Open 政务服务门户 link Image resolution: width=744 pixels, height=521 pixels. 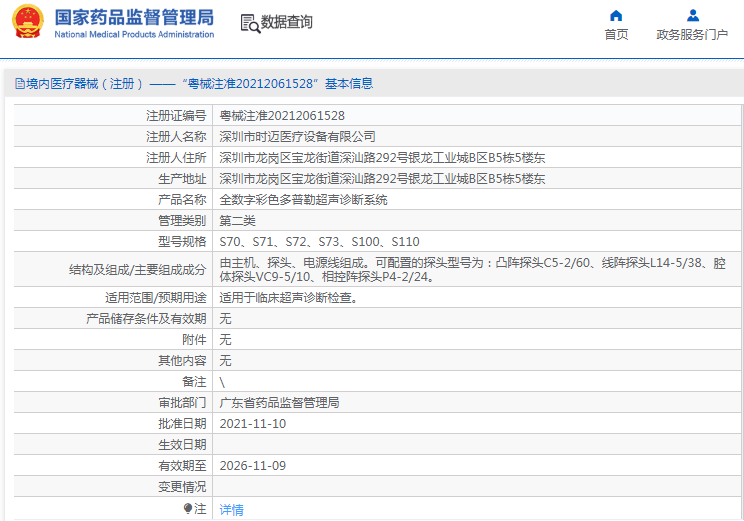pyautogui.click(x=692, y=35)
